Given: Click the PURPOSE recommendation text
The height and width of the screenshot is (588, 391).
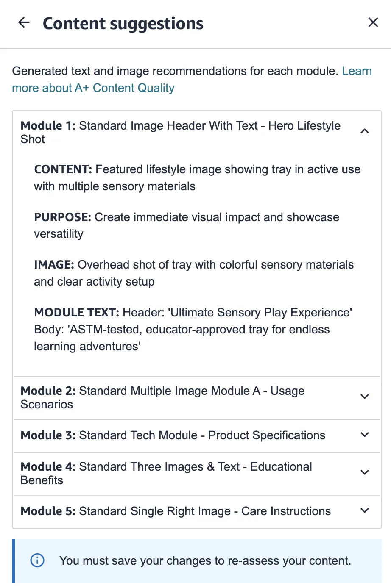Looking at the screenshot, I should (x=187, y=225).
